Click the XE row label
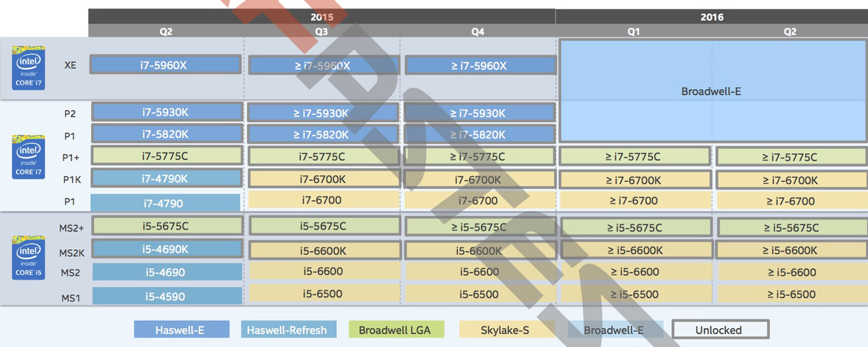The image size is (868, 347). click(x=71, y=65)
